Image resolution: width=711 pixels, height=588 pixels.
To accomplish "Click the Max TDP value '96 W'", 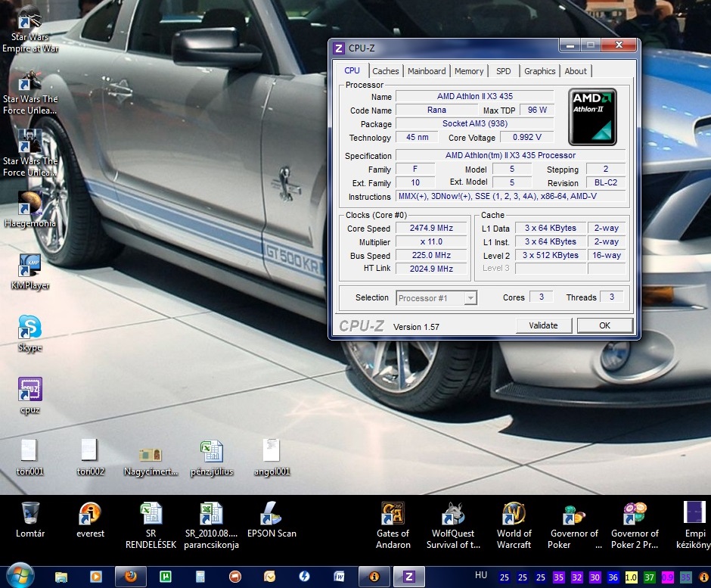I will click(537, 110).
